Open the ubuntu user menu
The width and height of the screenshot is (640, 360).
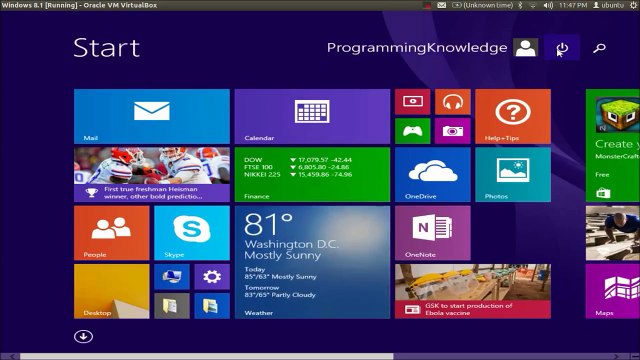[608, 5]
